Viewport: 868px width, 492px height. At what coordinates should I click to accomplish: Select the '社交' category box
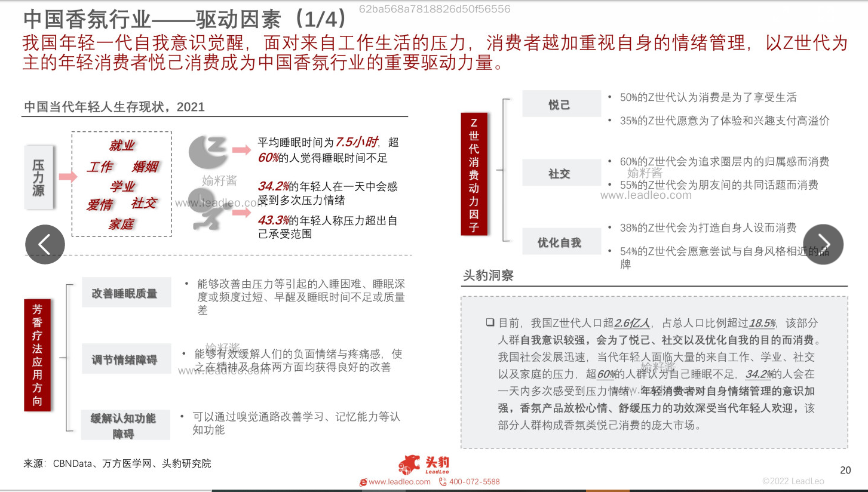(561, 173)
